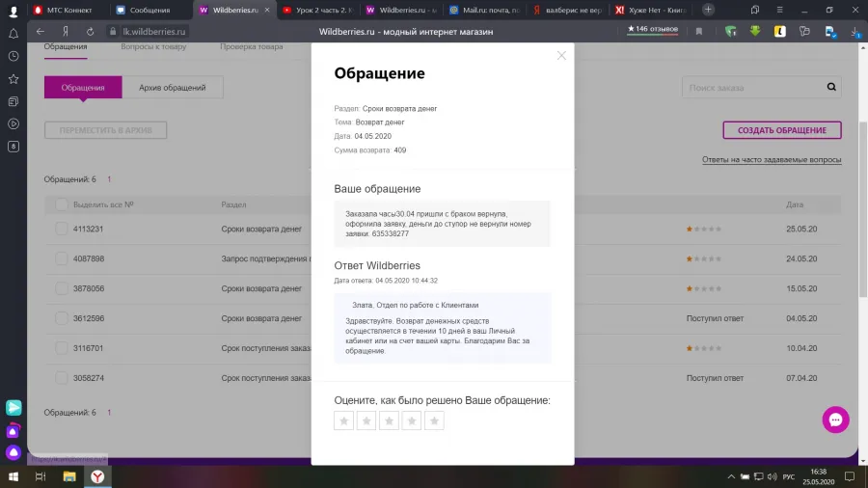Switch to the Сообщения browser tab
This screenshot has width=868, height=488.
pos(150,10)
